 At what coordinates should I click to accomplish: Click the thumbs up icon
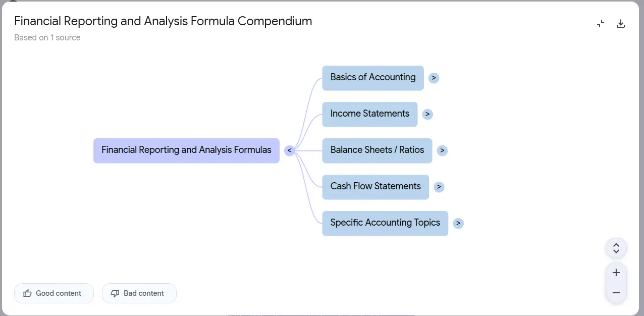point(28,293)
